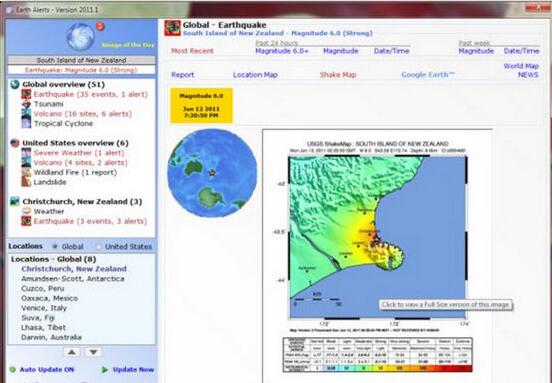Click the icon beside Volcano (4 sites, 2 alerts)
Screen dimensions: 552x383
tap(26, 162)
